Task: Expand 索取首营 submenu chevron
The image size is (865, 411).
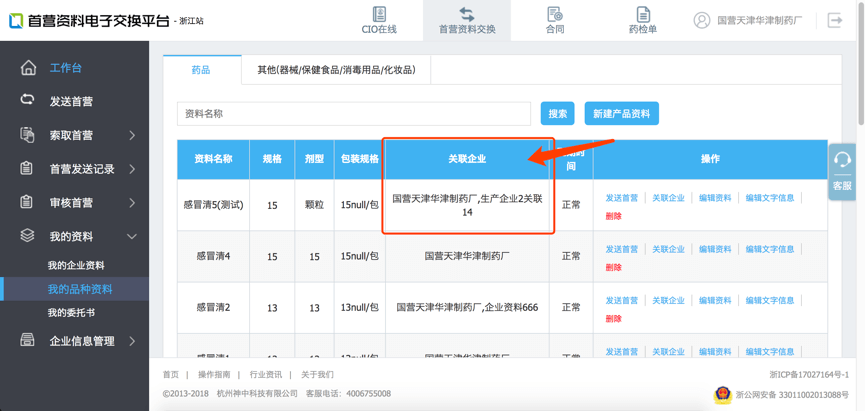Action: 132,135
